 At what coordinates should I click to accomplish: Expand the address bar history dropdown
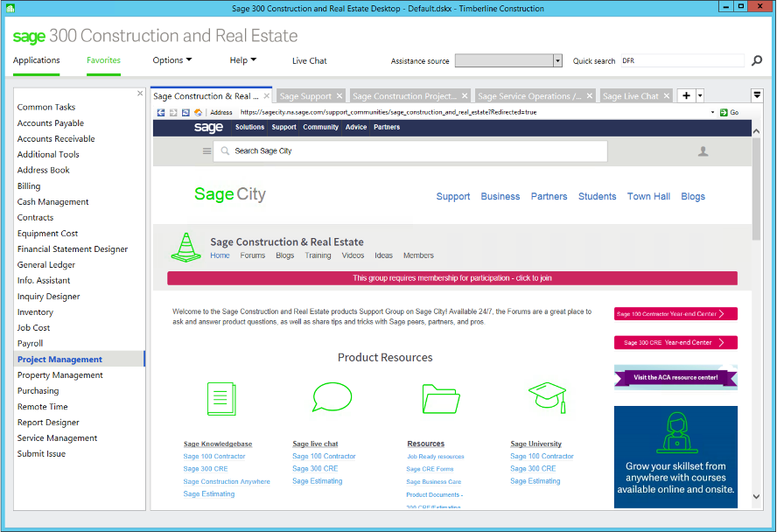pos(712,113)
